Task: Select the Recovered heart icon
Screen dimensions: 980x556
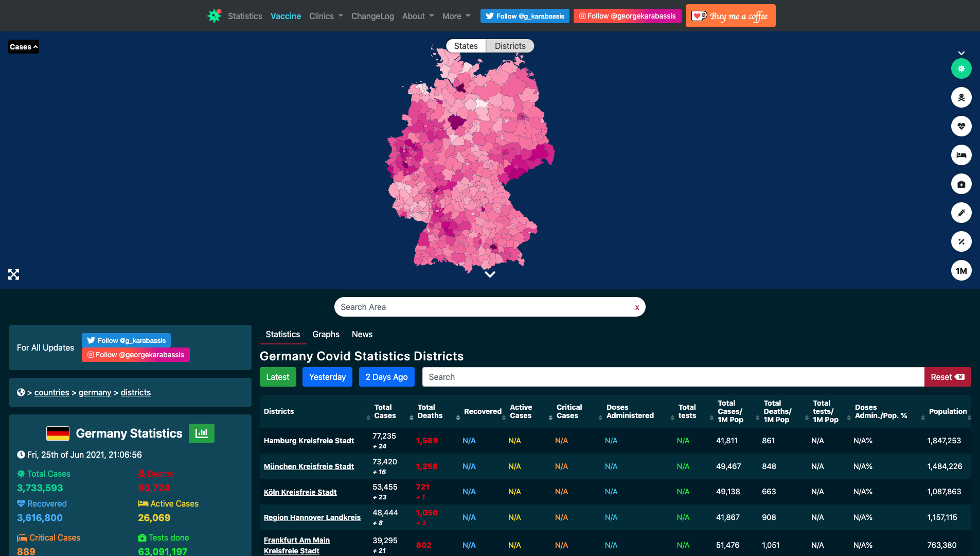Action: 961,126
